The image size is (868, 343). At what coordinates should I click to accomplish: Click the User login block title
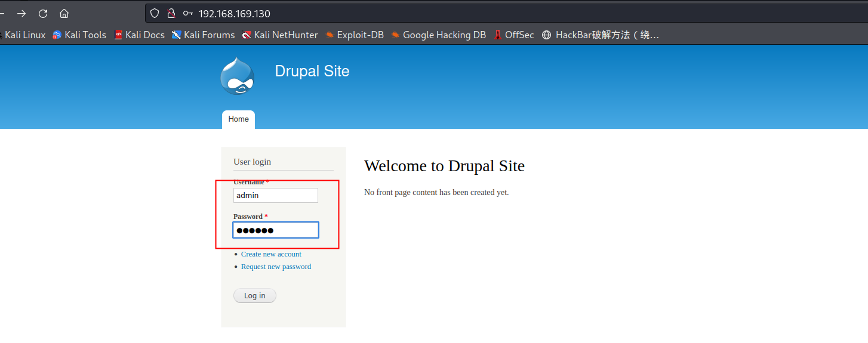coord(252,162)
